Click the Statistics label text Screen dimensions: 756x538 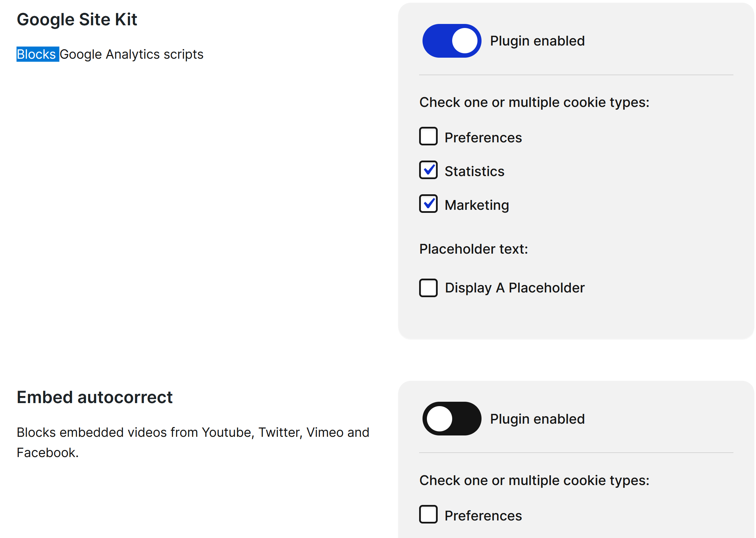[x=474, y=171]
